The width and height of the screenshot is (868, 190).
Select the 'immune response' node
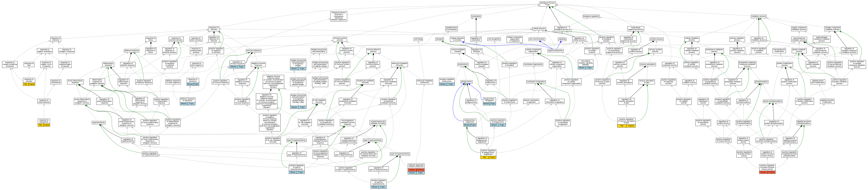coord(253,51)
